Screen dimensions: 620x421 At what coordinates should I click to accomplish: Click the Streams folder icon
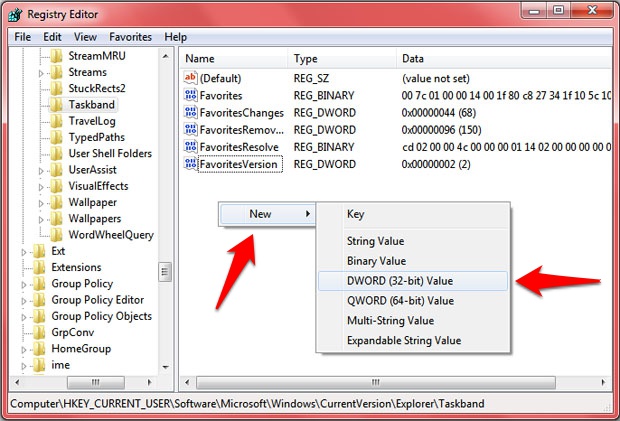57,72
